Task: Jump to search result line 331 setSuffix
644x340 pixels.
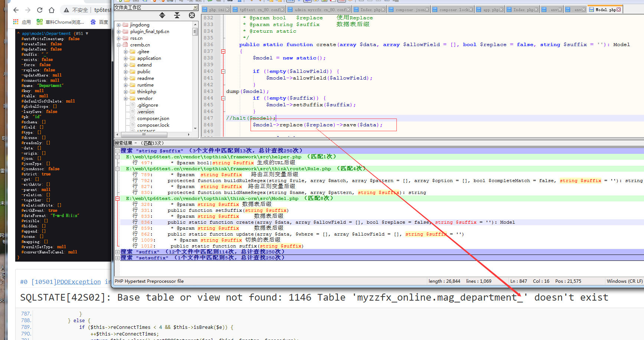Action: (210, 210)
